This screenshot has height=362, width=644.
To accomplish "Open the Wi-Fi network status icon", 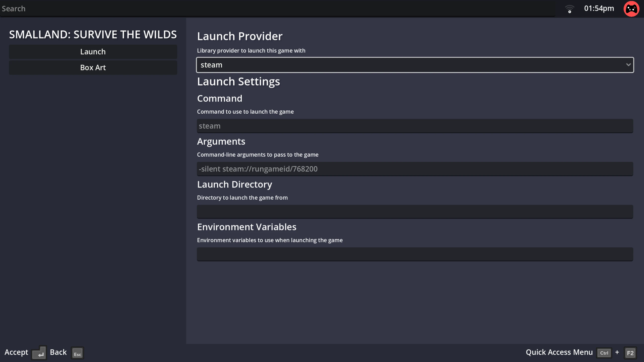I will [570, 9].
